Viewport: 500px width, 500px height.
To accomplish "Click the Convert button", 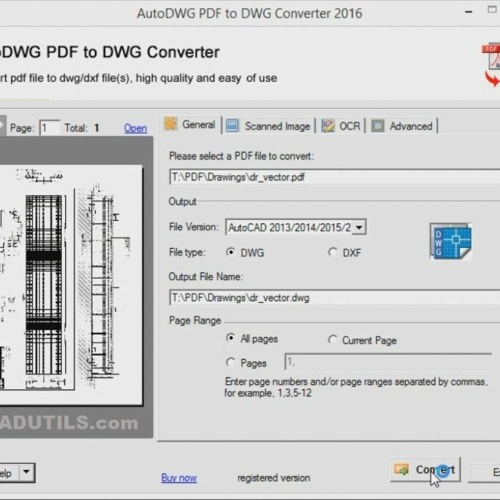I will [425, 470].
